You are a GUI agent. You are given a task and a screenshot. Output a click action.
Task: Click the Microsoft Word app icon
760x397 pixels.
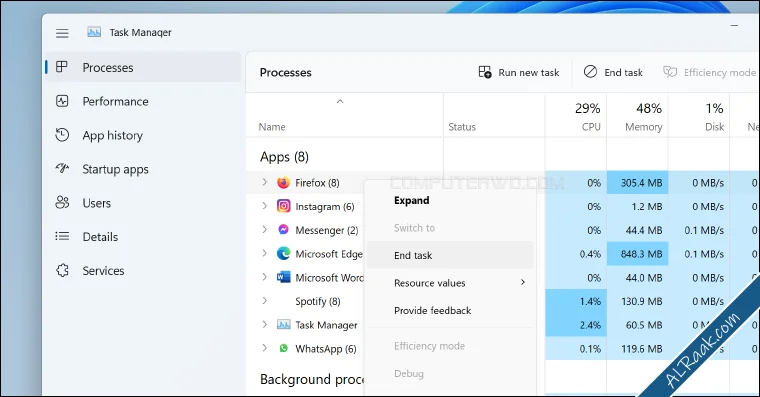(x=284, y=277)
